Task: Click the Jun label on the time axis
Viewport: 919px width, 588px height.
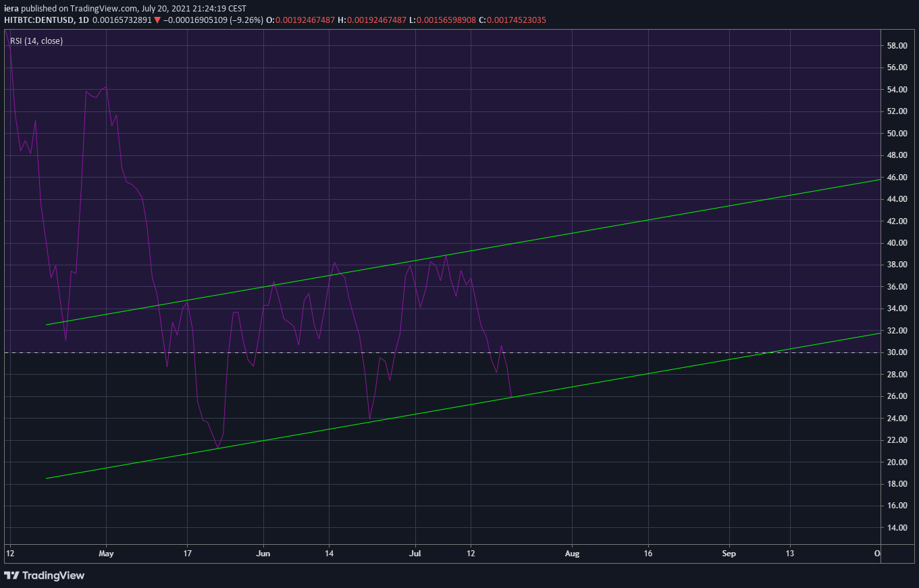Action: coord(264,554)
